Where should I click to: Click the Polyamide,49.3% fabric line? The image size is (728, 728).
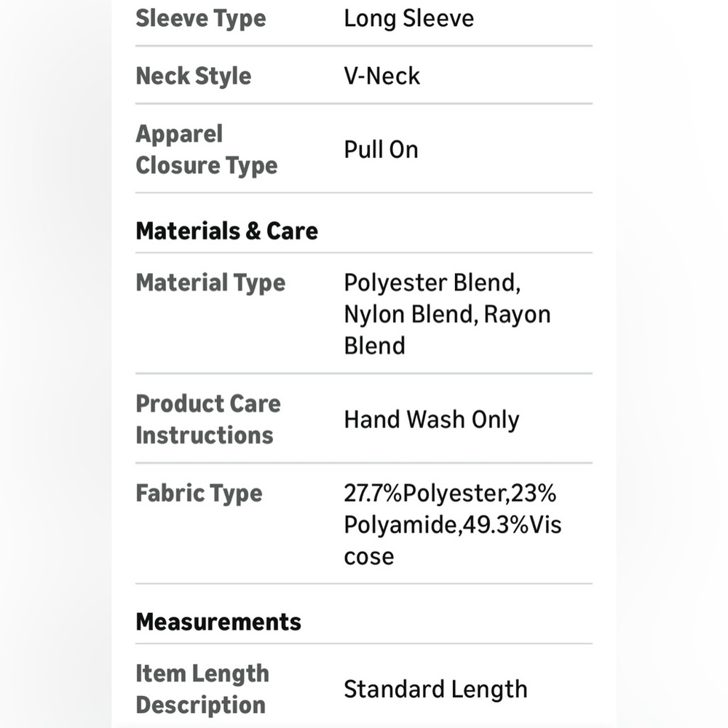click(x=435, y=525)
